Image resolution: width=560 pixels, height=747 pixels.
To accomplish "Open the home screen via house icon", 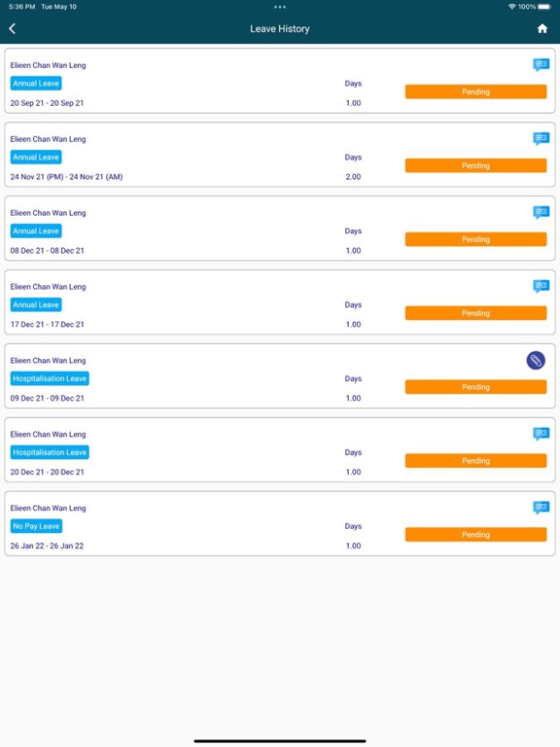I will (x=542, y=28).
